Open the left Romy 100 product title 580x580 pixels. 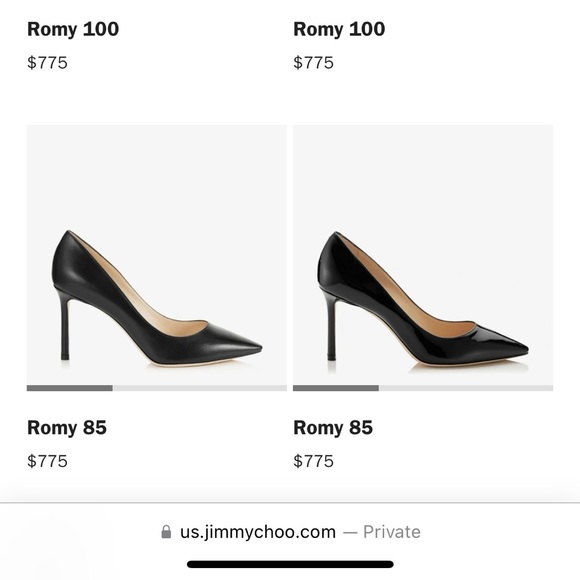coord(73,29)
